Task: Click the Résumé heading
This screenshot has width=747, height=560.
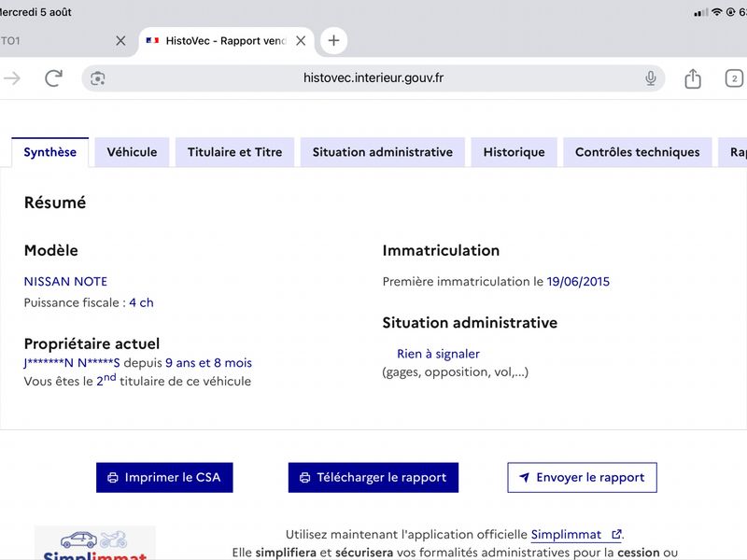Action: pyautogui.click(x=55, y=203)
